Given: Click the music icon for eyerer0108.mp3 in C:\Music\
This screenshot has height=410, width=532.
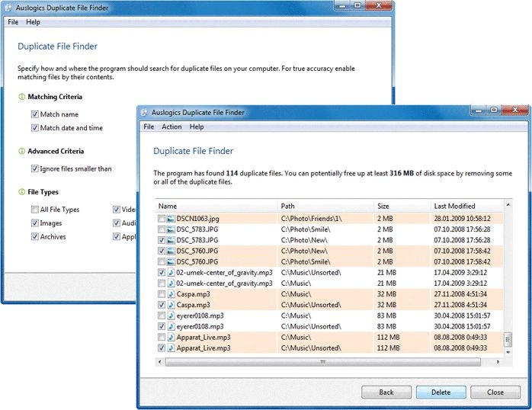Looking at the screenshot, I should (171, 316).
